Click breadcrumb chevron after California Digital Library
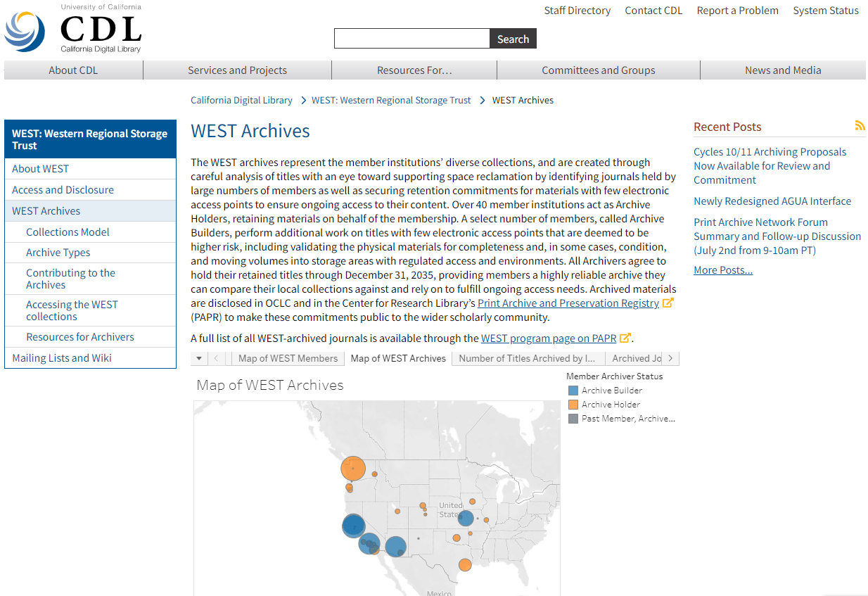The width and height of the screenshot is (868, 596). click(303, 100)
